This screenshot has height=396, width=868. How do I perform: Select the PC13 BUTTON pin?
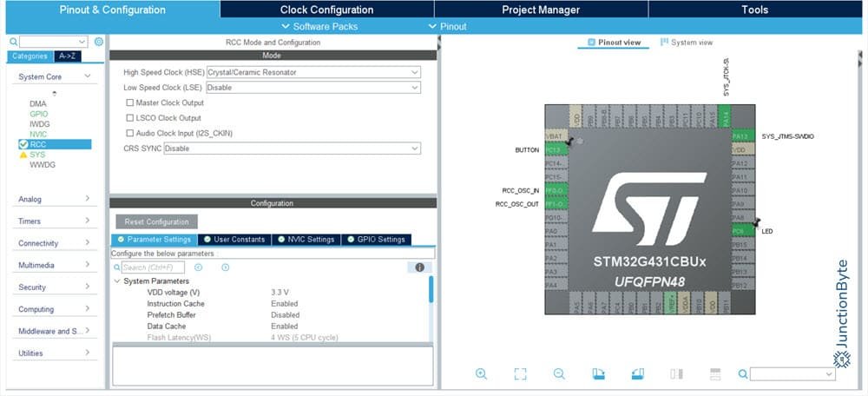tap(556, 149)
